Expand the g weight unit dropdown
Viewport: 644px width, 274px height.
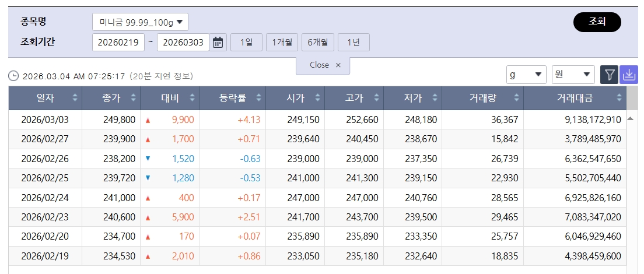tap(526, 75)
